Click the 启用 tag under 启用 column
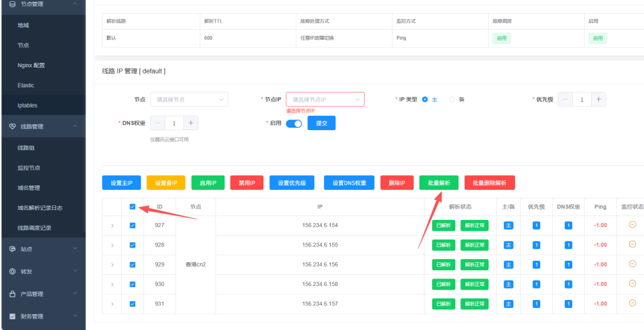This screenshot has height=330, width=644. [x=597, y=38]
